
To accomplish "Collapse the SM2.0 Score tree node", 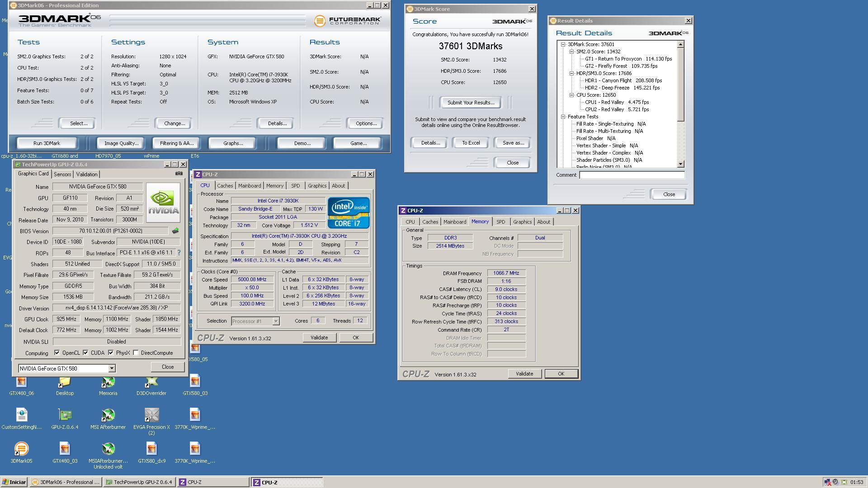I will [x=572, y=52].
